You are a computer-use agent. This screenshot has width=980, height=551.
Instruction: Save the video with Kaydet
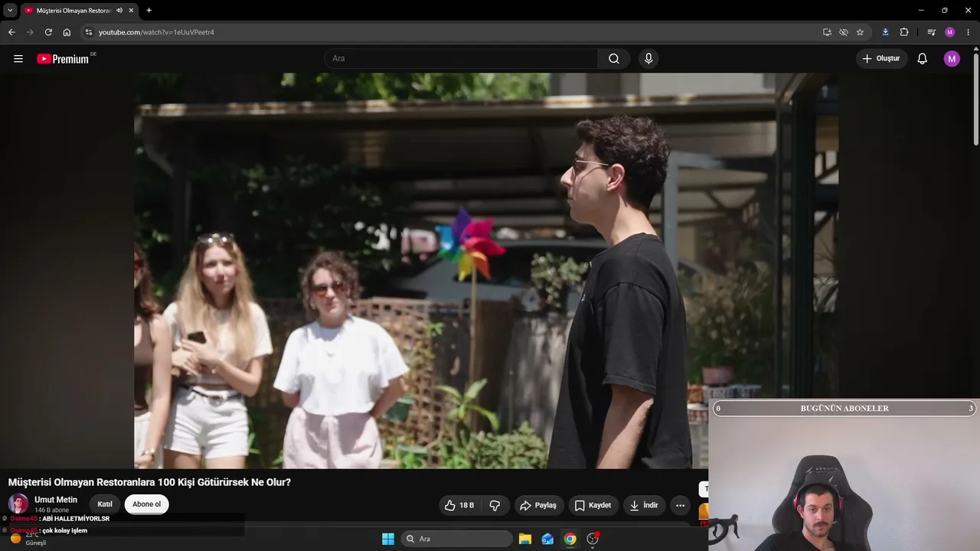(x=593, y=505)
